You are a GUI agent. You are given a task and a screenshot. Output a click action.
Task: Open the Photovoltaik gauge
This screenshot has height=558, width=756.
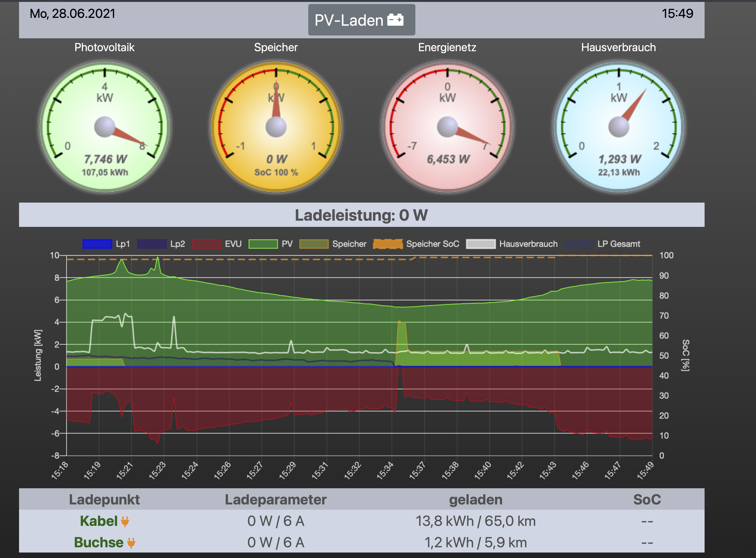click(105, 127)
